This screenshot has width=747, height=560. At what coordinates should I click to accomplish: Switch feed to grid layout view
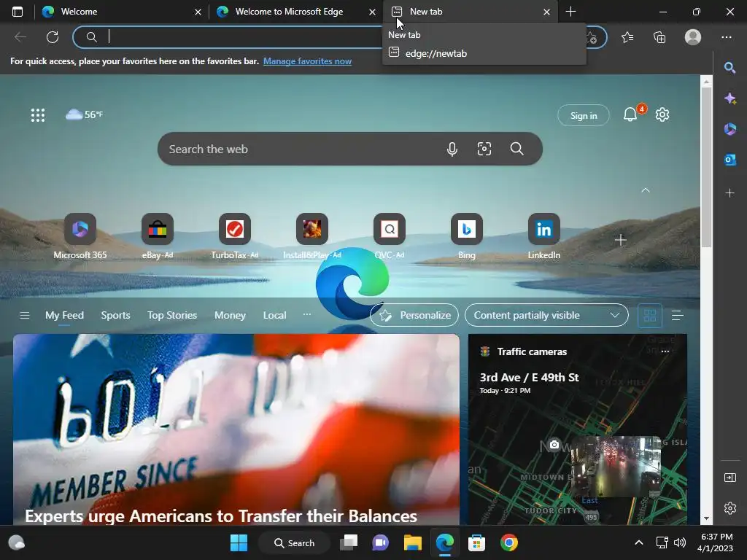[650, 315]
